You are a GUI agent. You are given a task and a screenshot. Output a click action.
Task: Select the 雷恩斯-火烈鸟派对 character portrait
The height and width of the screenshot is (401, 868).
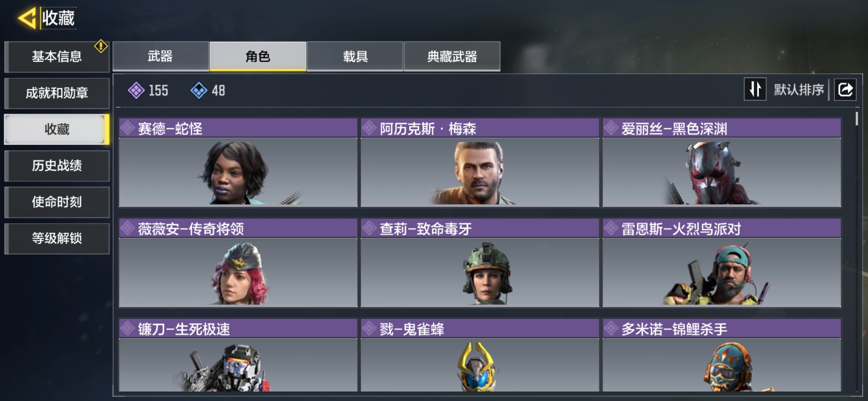[x=722, y=273]
